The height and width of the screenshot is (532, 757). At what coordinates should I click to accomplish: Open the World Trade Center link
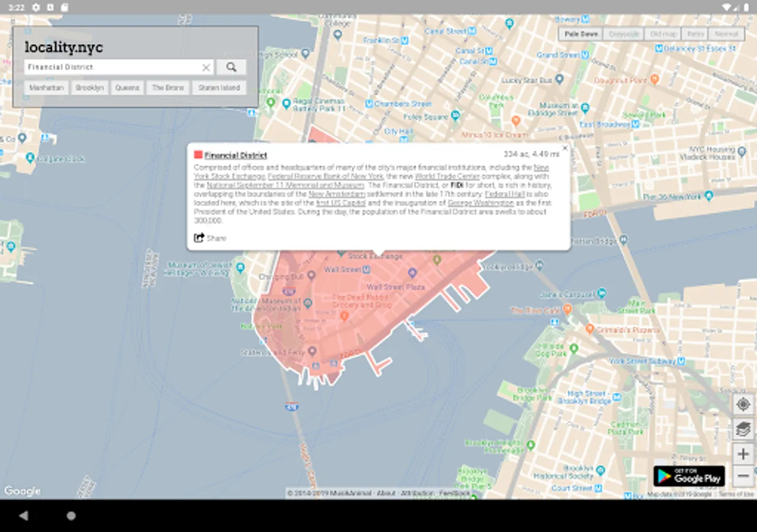click(x=447, y=176)
